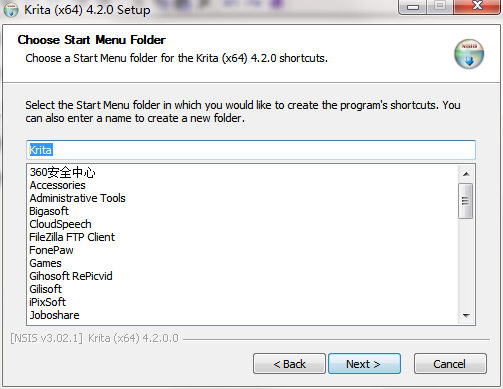Click the scroll down arrow in folder list
Viewport: 503px width, 389px height.
[466, 315]
